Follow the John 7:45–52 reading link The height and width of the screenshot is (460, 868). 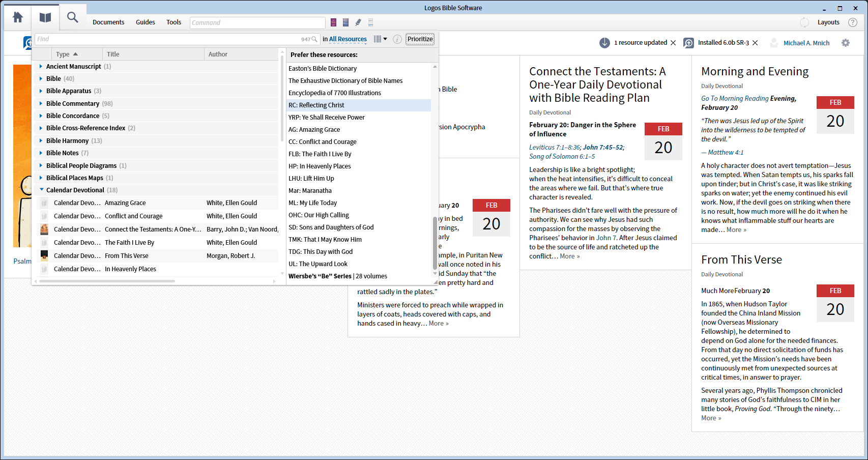pyautogui.click(x=603, y=148)
